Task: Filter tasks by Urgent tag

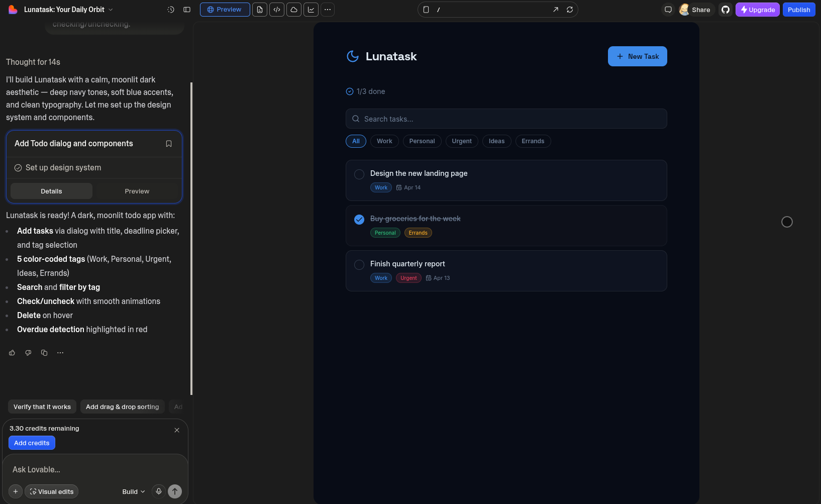Action: click(x=462, y=141)
